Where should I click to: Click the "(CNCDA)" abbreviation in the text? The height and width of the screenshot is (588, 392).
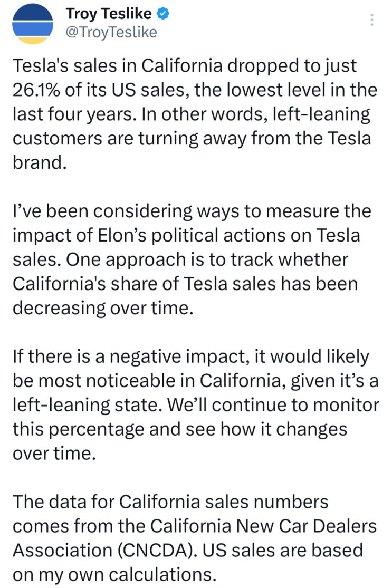[x=159, y=551]
